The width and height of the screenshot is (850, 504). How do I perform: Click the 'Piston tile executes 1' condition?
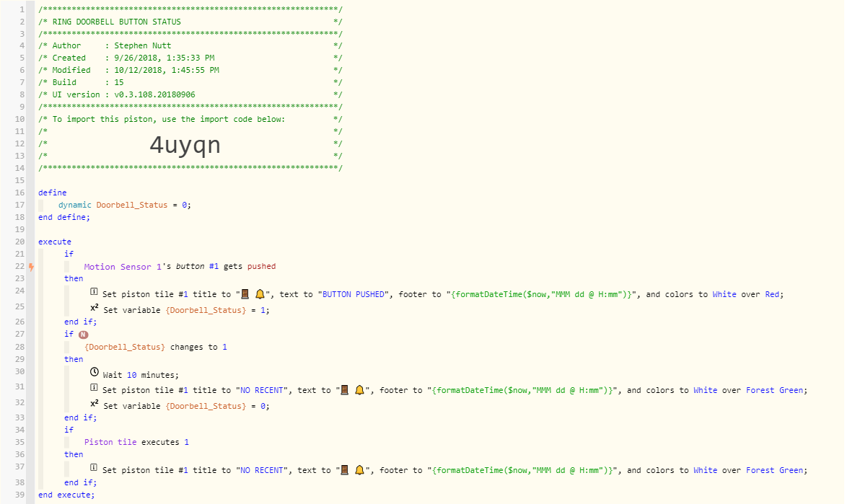click(x=136, y=442)
